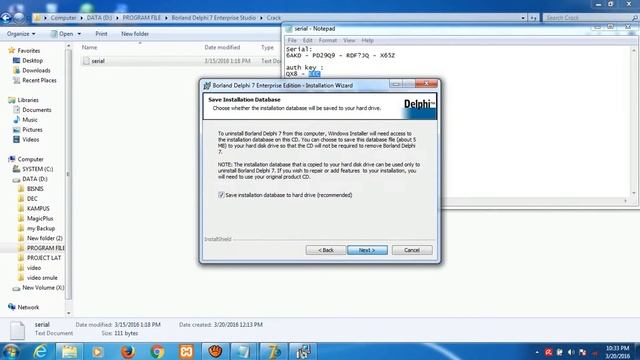Viewport: 640px width, 360px height.
Task: Open the volume control tray icon
Action: [571, 352]
